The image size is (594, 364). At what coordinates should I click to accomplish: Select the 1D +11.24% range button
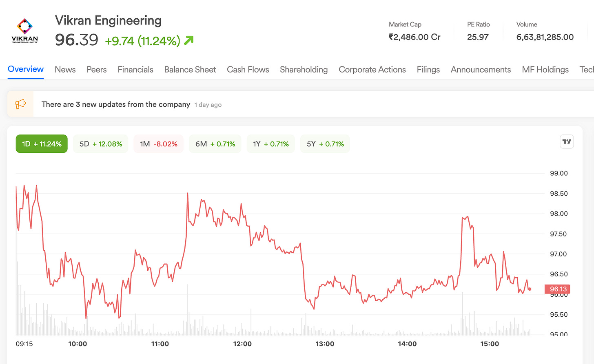click(x=42, y=144)
